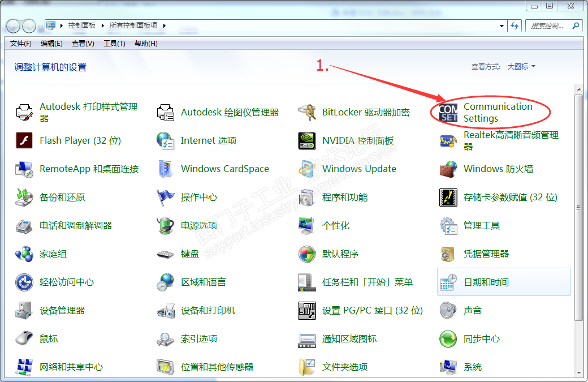Viewport: 588px width, 382px height.
Task: Open the 日期和时间 calendar icon
Action: [448, 282]
